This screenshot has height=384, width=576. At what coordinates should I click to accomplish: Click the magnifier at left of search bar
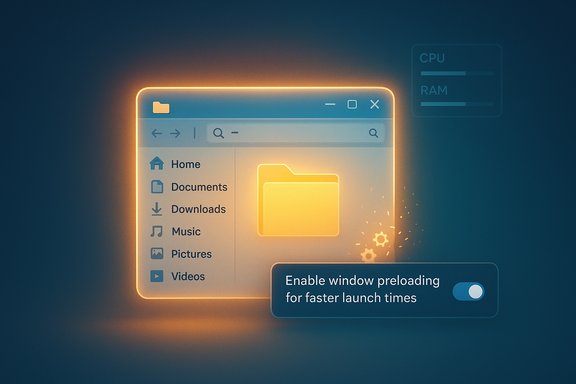pos(218,133)
